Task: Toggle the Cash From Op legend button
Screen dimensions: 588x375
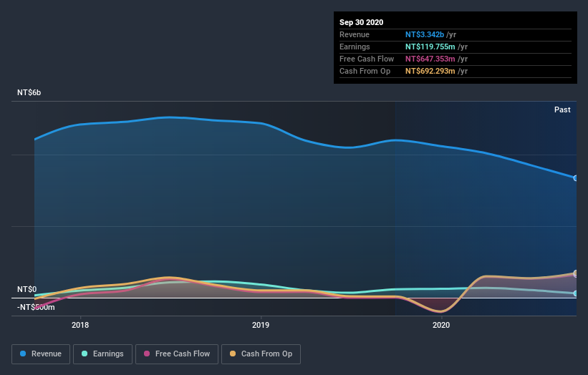Action: click(x=261, y=354)
